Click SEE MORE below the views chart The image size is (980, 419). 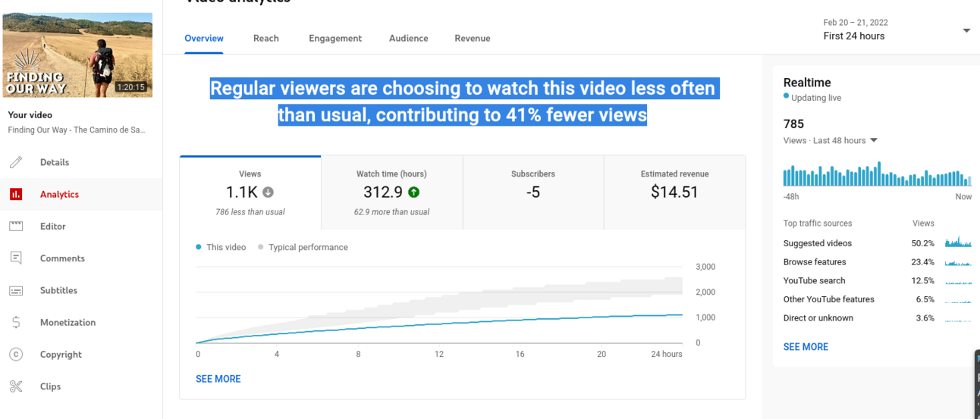(218, 379)
